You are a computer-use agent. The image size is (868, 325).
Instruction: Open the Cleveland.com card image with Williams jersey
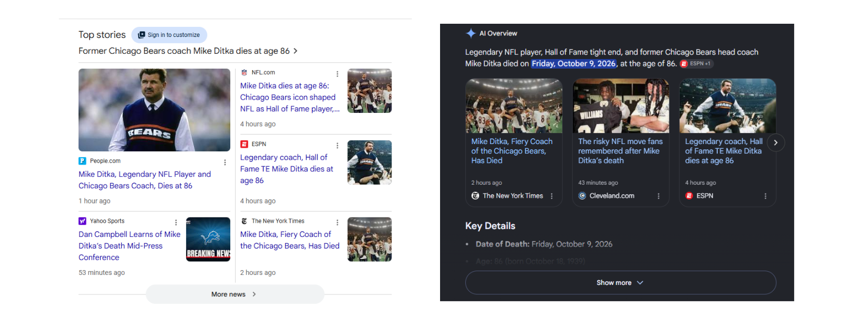[621, 106]
